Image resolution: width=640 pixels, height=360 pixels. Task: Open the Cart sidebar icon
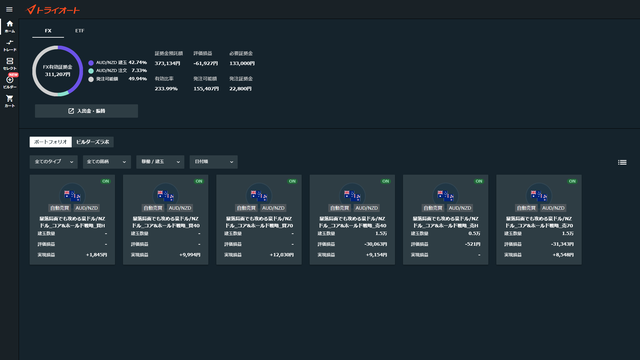[x=9, y=101]
